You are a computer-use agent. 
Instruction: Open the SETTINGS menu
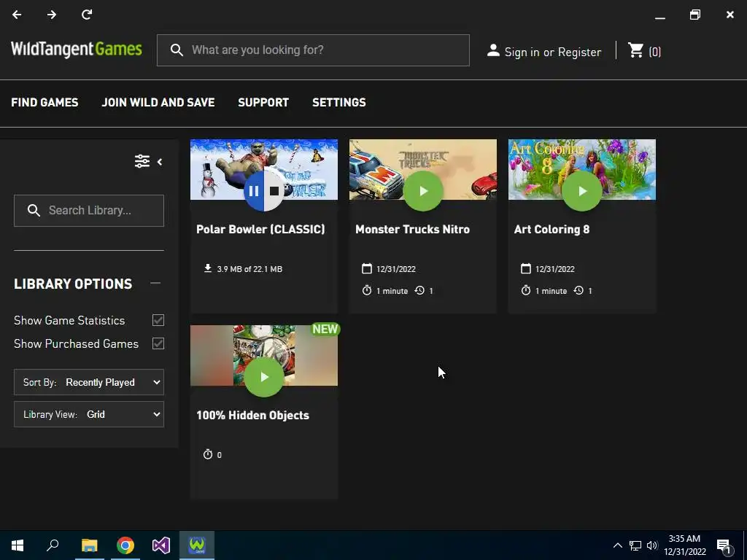coord(339,102)
